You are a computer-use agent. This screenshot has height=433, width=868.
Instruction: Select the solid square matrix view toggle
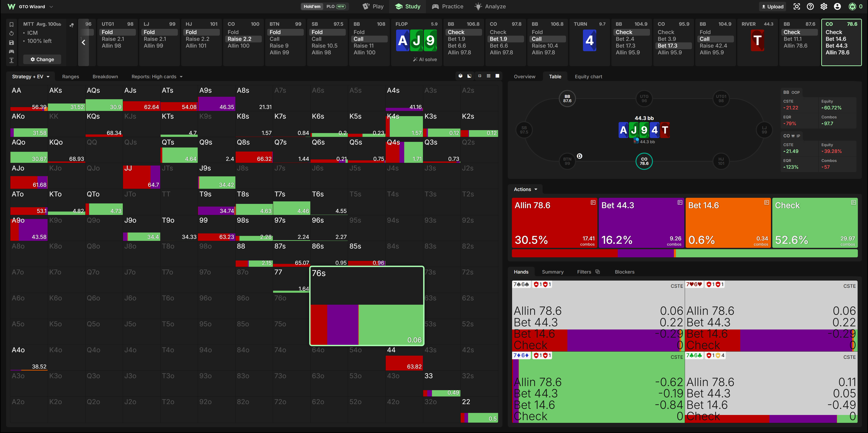497,76
